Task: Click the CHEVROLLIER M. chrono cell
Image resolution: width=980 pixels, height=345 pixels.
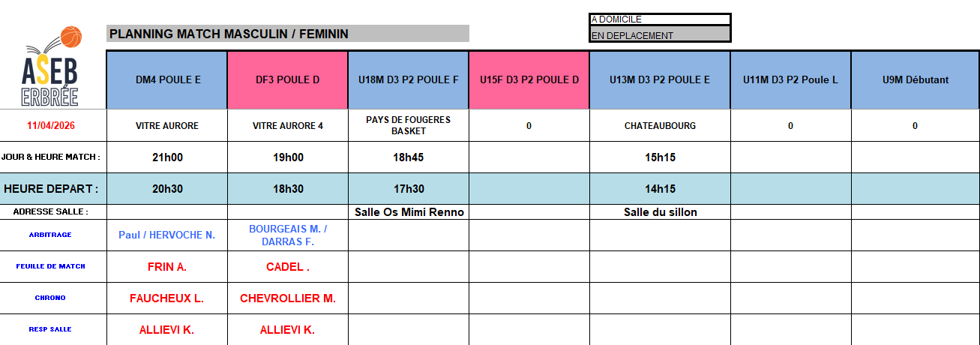Action: point(287,298)
